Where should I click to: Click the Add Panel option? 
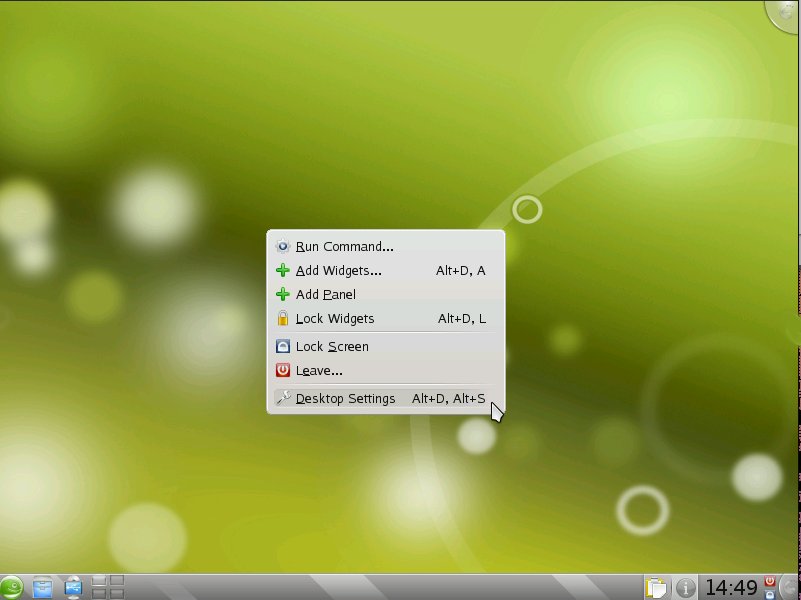325,294
